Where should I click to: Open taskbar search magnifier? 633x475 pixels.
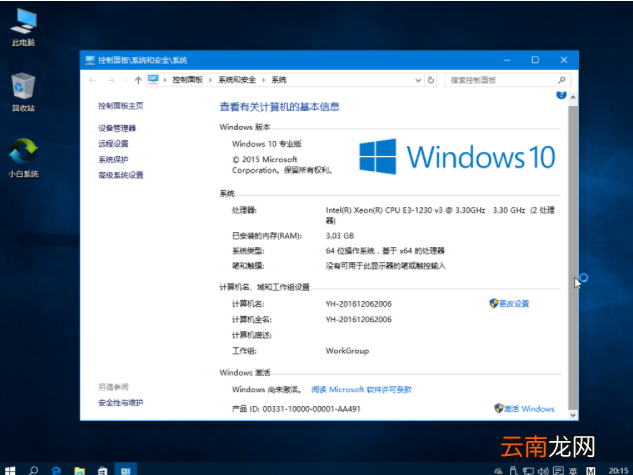pyautogui.click(x=34, y=470)
